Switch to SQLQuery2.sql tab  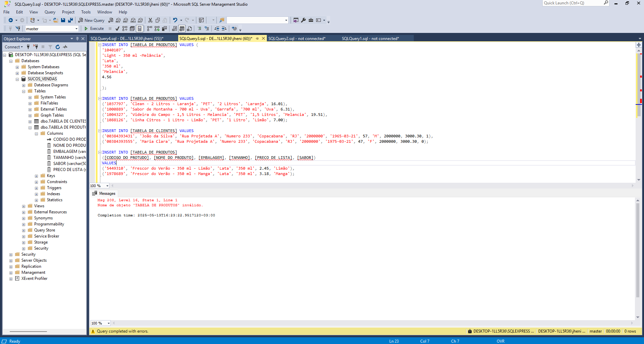(297, 39)
